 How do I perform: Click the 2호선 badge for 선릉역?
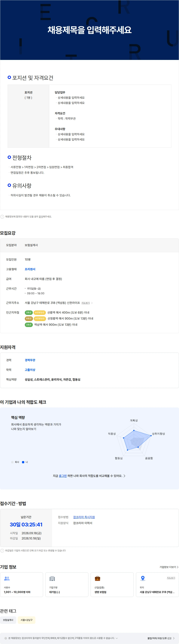(x=29, y=312)
